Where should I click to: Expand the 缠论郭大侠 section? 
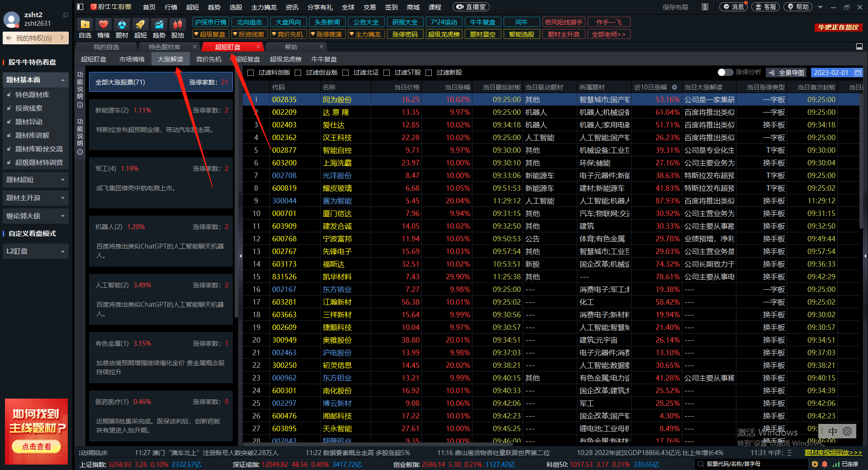(36, 216)
